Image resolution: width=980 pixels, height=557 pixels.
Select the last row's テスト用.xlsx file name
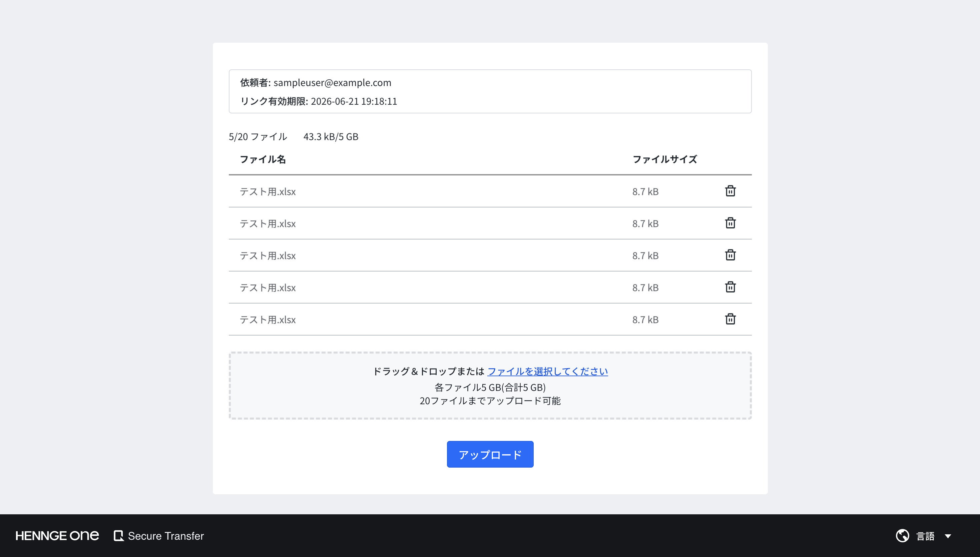point(268,320)
